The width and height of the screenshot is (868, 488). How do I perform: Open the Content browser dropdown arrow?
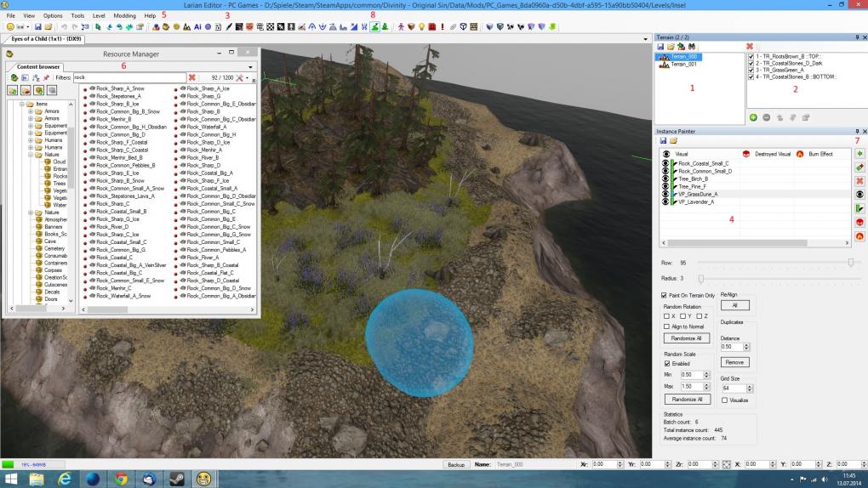pyautogui.click(x=251, y=67)
